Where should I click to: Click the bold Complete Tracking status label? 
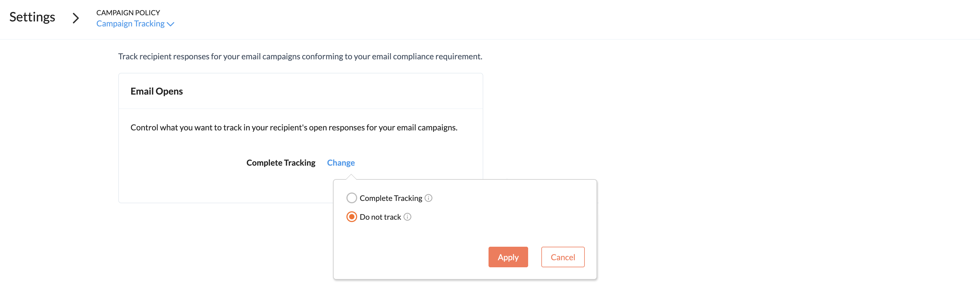tap(281, 163)
